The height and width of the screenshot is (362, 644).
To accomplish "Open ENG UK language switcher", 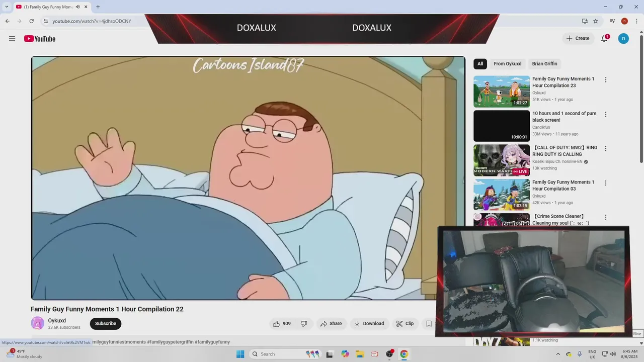I will 592,354.
